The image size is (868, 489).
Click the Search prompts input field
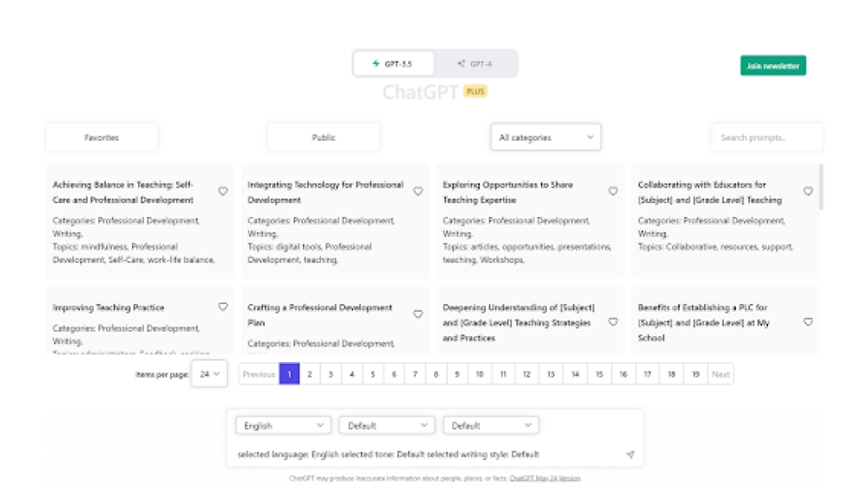(x=767, y=137)
